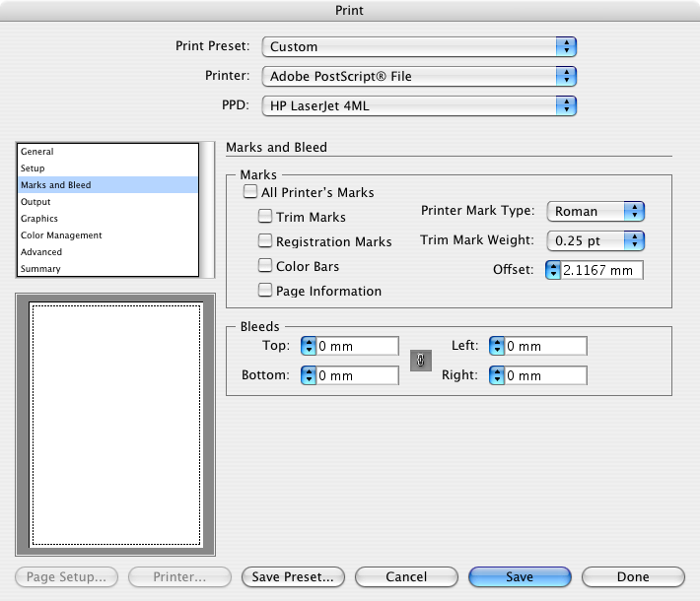
Task: Click the chain link icon between bleed fields
Action: 420,361
